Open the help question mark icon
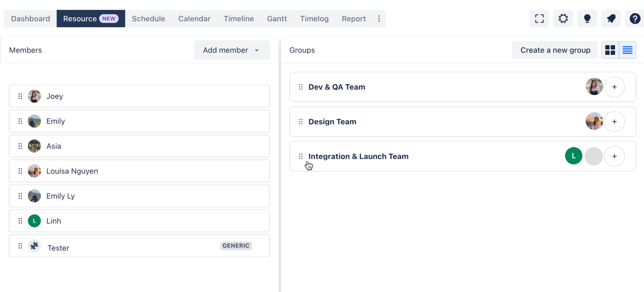This screenshot has width=644, height=292. [635, 19]
